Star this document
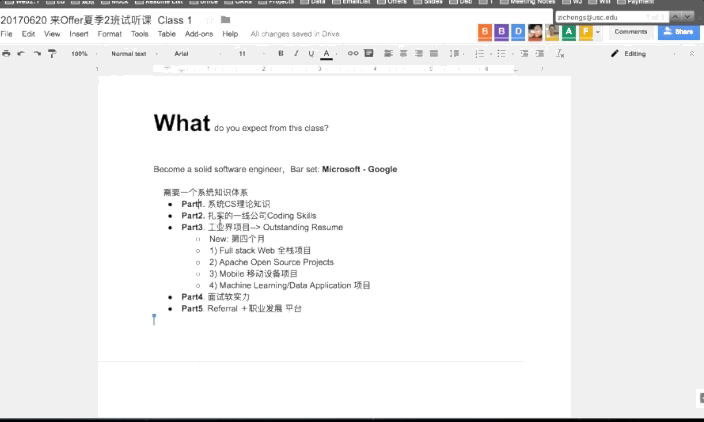Image resolution: width=704 pixels, height=422 pixels. tap(209, 20)
